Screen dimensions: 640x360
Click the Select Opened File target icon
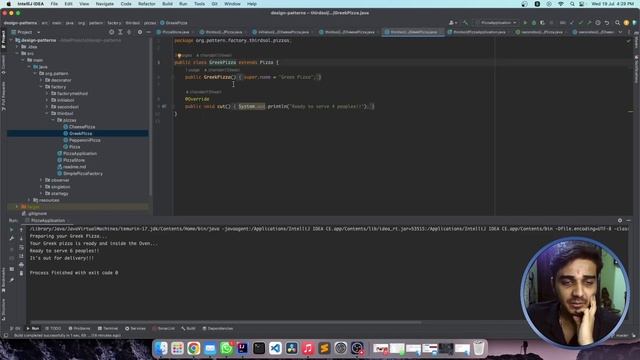[x=111, y=32]
